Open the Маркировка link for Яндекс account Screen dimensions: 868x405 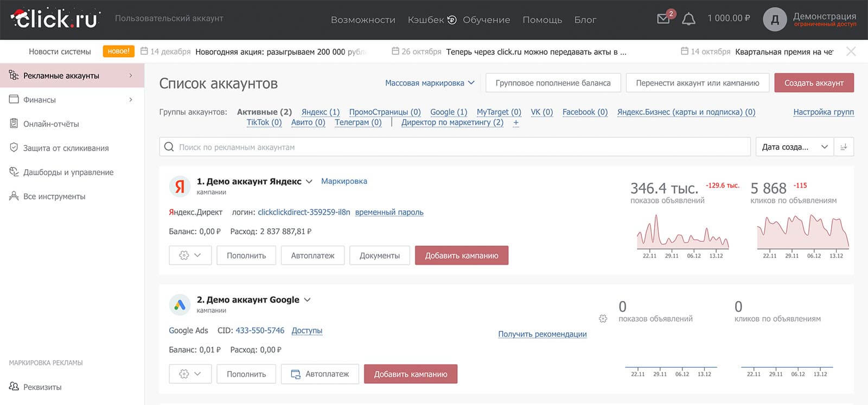[x=344, y=181]
